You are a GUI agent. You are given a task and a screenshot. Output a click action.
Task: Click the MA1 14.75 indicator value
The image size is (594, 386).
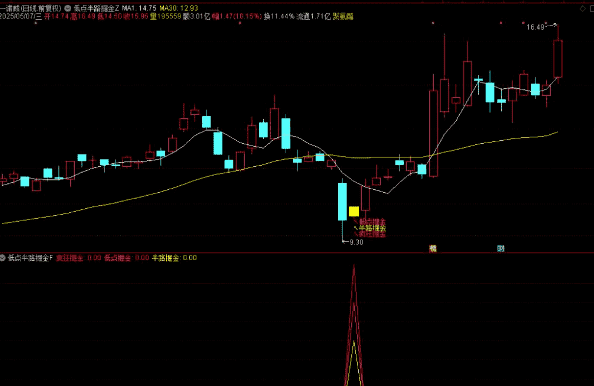tap(139, 8)
